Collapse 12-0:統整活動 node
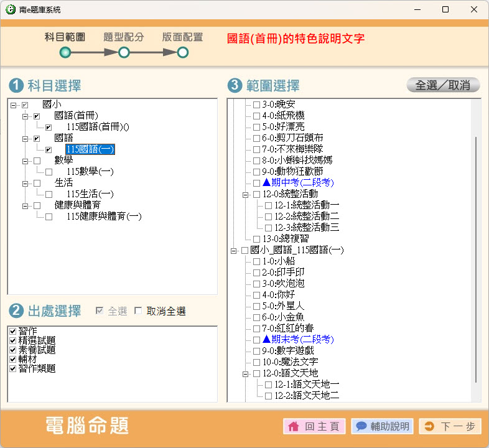 point(246,195)
